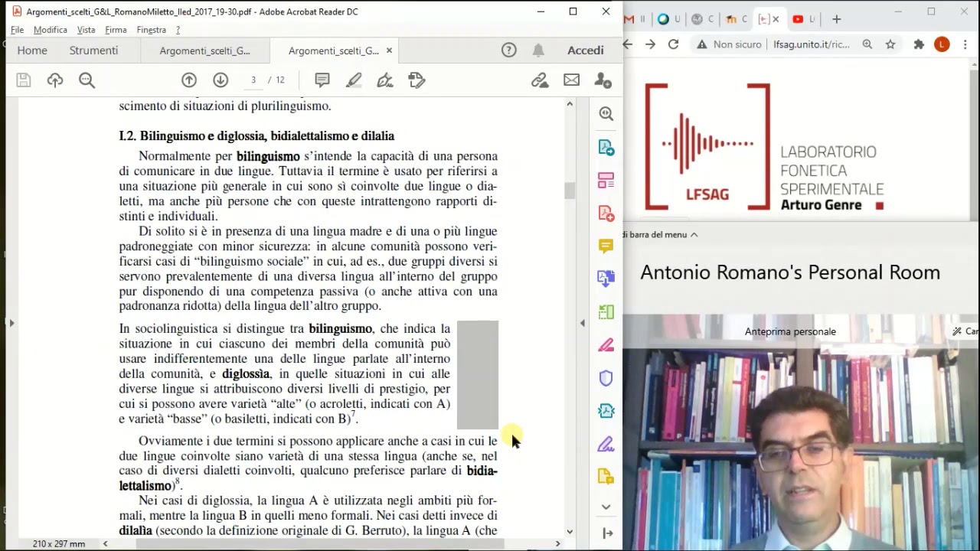
Task: Click the page number field showing 3
Action: coord(253,80)
